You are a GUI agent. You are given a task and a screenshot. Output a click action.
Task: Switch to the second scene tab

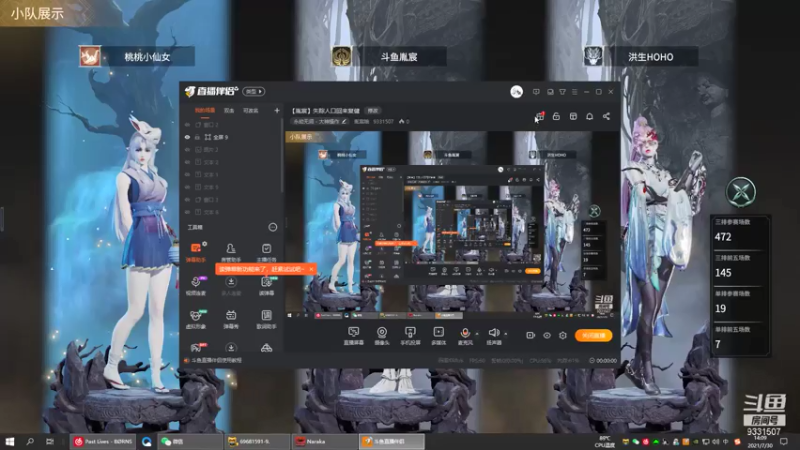click(229, 110)
